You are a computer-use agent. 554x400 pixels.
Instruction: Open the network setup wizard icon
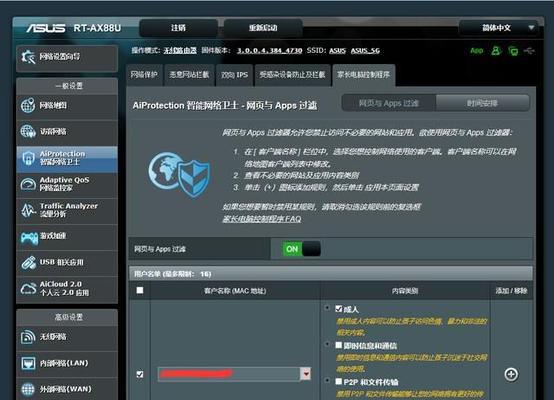point(28,57)
